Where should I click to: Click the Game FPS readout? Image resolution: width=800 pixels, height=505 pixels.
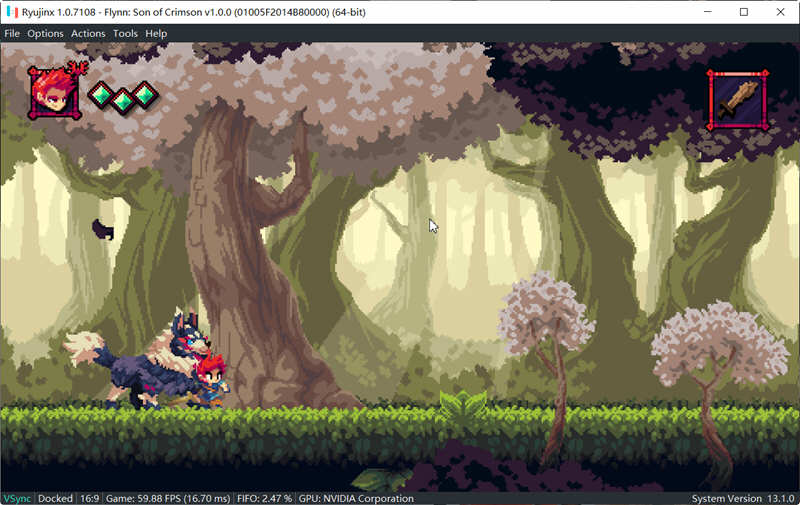click(x=168, y=498)
